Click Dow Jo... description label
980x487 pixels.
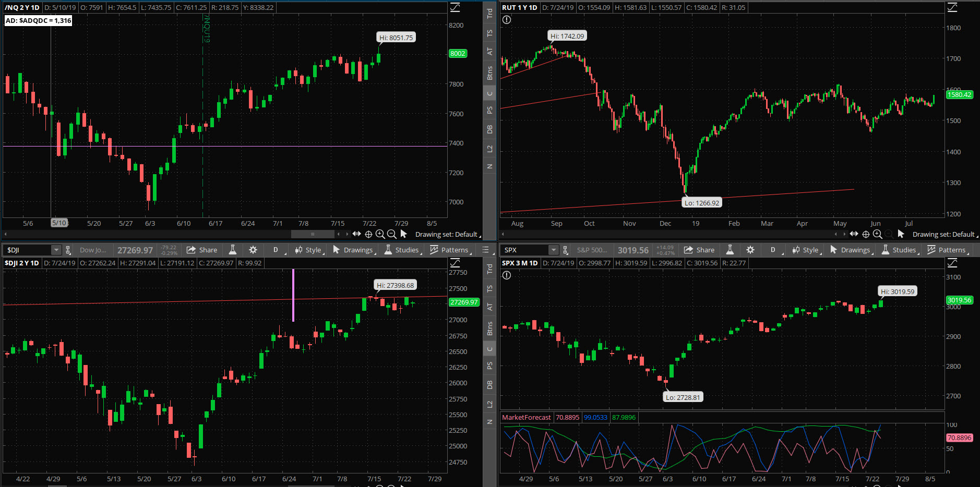[x=93, y=250]
